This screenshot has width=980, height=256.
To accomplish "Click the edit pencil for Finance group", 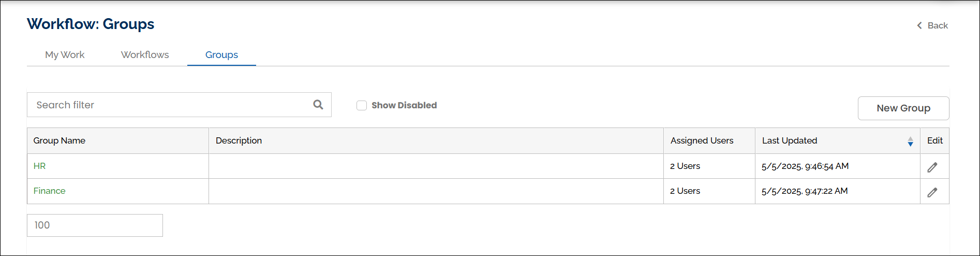I will (x=932, y=192).
